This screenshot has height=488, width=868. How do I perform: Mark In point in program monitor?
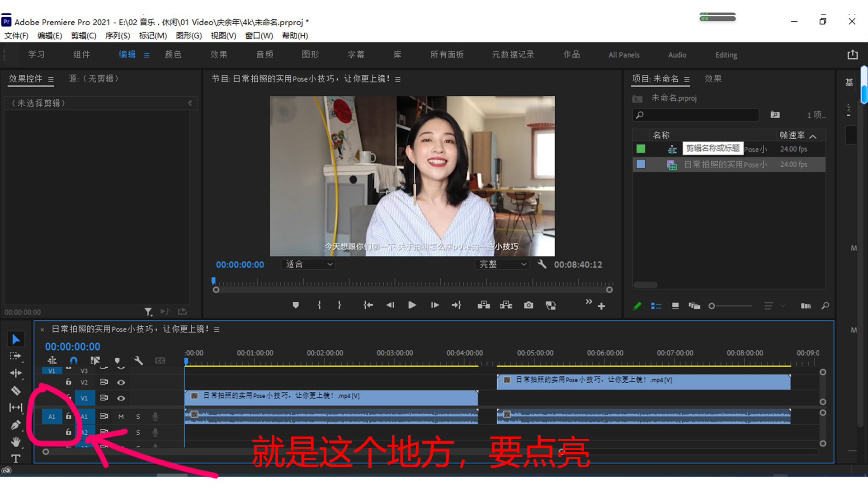pyautogui.click(x=319, y=305)
